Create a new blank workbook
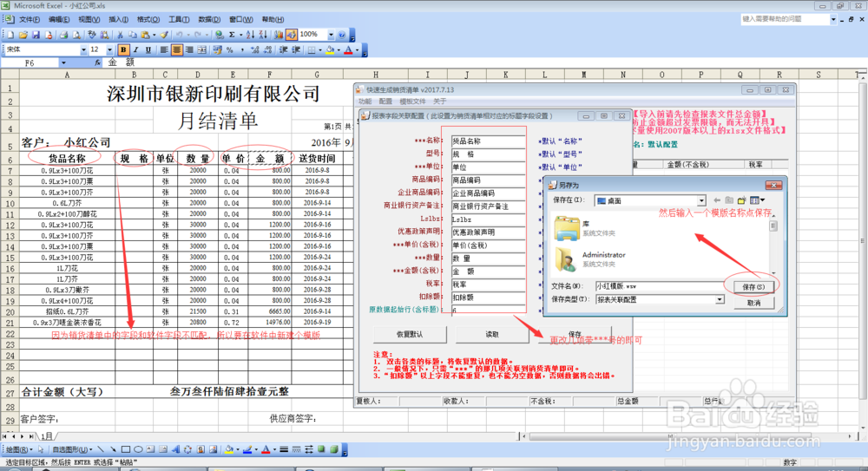Image resolution: width=868 pixels, height=471 pixels. click(x=10, y=35)
